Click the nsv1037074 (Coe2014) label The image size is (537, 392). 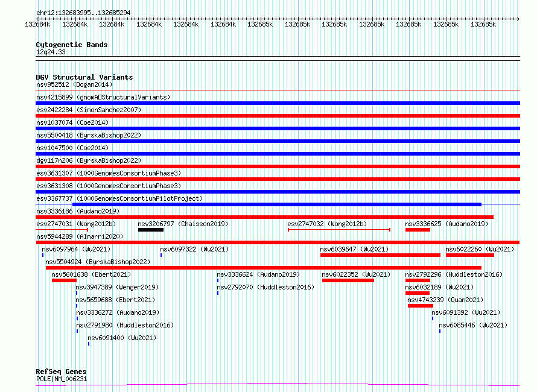[72, 122]
